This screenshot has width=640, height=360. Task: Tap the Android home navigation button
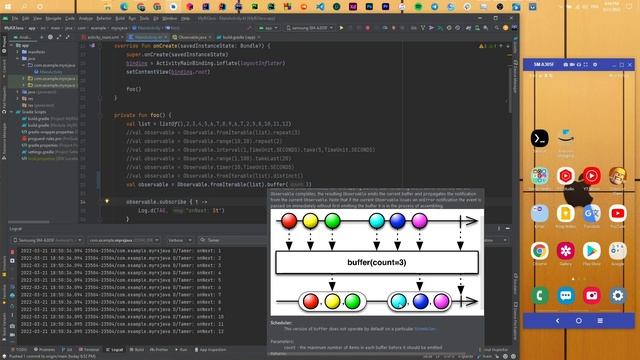(x=579, y=321)
